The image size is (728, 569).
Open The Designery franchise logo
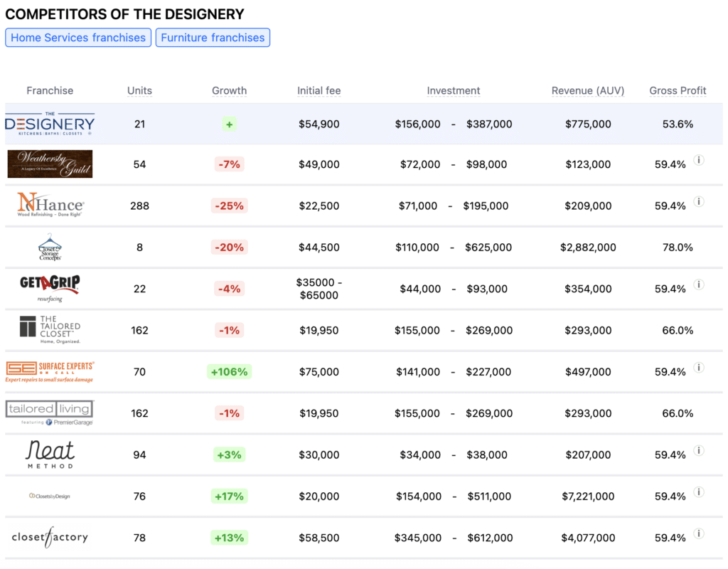(x=50, y=124)
